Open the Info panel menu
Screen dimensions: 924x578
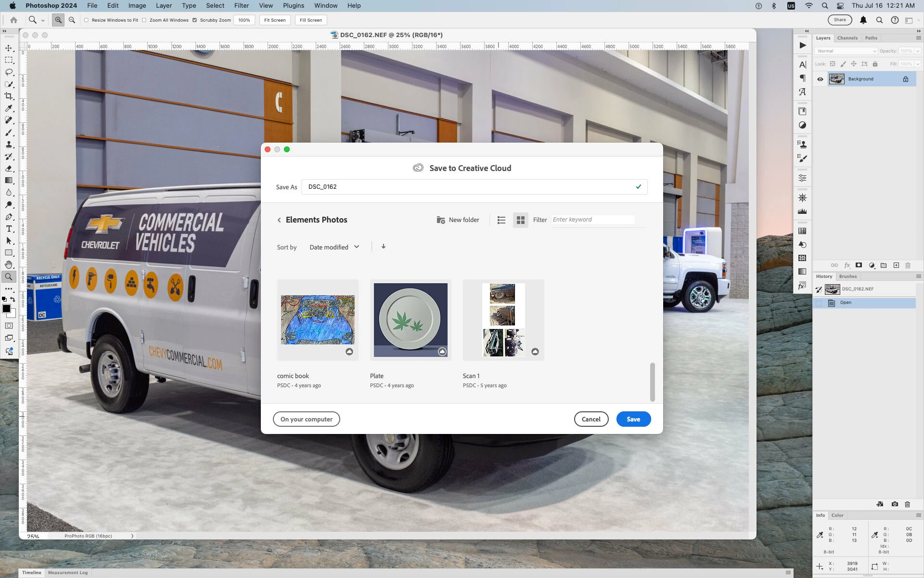pyautogui.click(x=918, y=515)
